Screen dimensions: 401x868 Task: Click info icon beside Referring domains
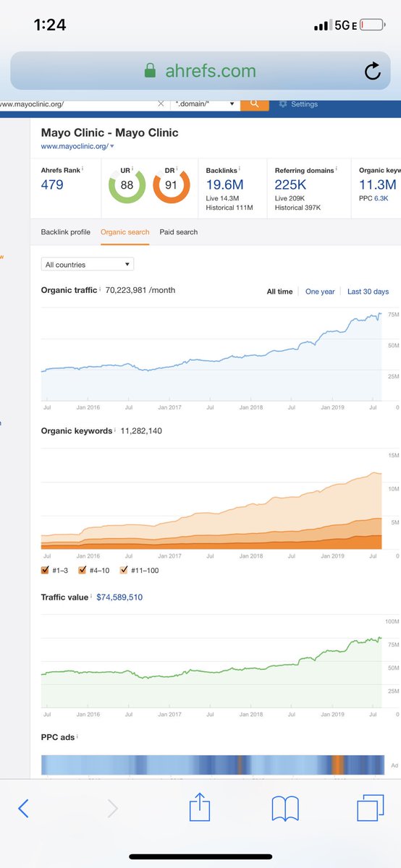click(x=337, y=169)
